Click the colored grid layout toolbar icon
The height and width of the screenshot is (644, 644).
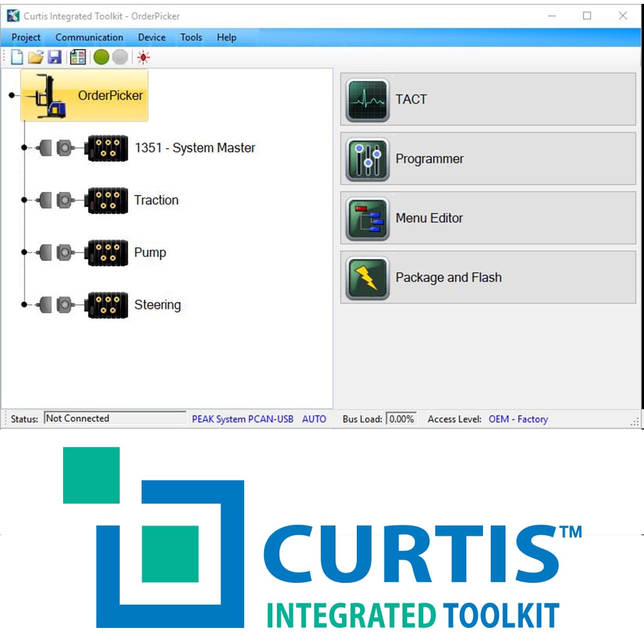[x=78, y=57]
